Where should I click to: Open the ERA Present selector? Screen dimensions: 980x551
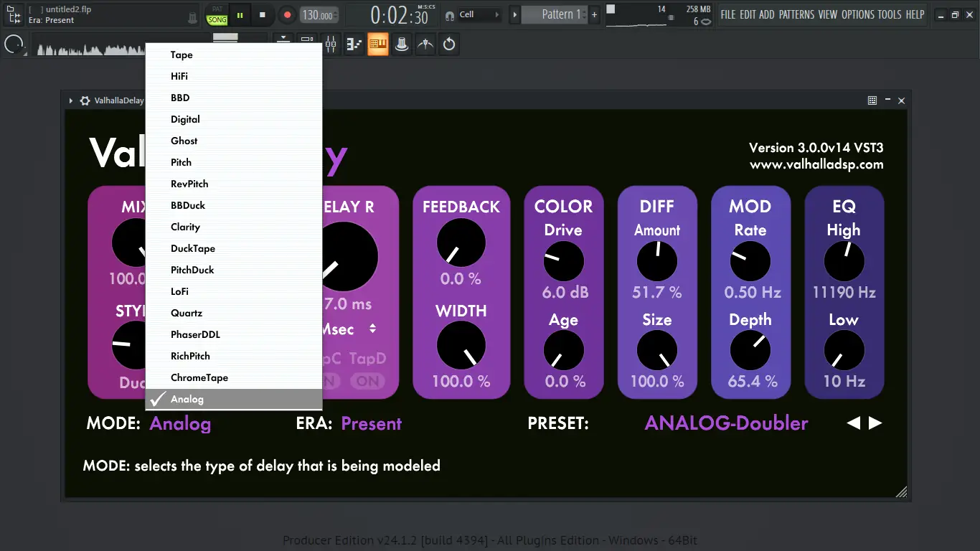click(371, 423)
